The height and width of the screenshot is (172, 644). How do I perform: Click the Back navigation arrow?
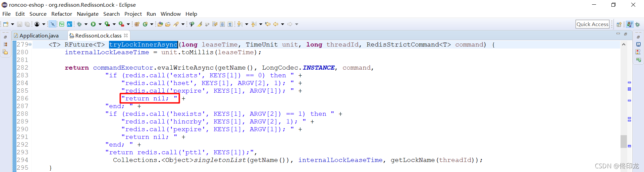(x=276, y=24)
